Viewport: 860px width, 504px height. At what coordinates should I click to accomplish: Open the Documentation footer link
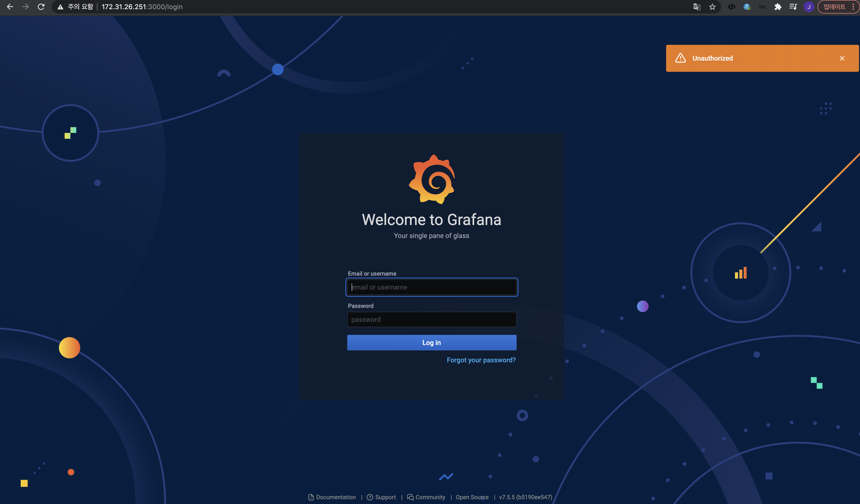[x=335, y=497]
